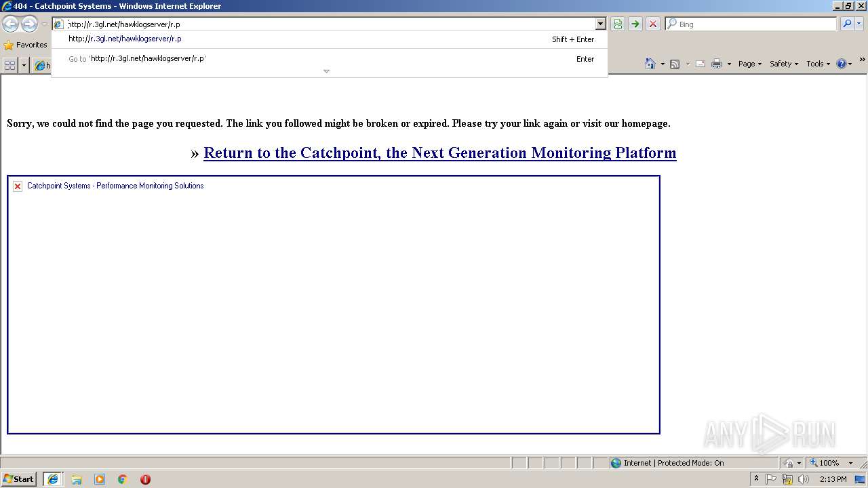
Task: Click the Internet Explorer taskbar icon
Action: (53, 479)
